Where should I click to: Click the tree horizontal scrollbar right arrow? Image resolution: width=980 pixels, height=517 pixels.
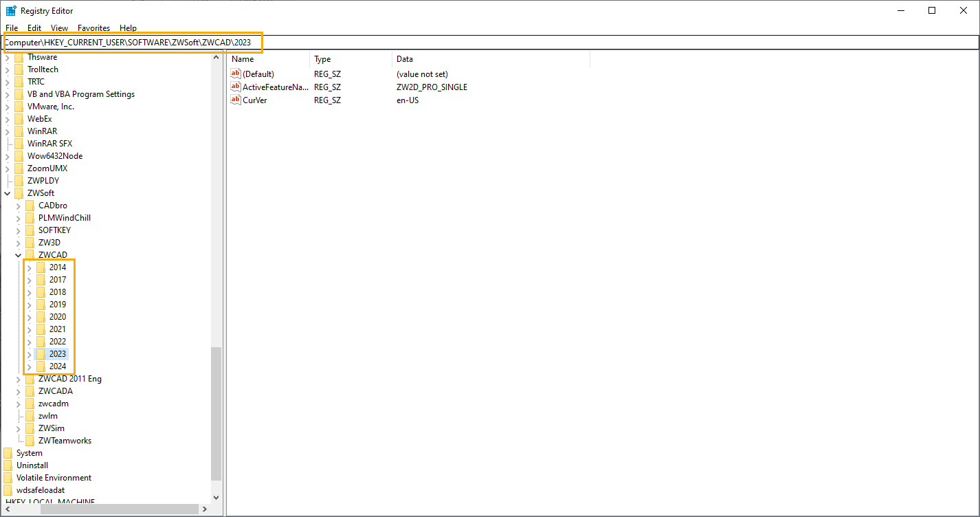pos(205,509)
